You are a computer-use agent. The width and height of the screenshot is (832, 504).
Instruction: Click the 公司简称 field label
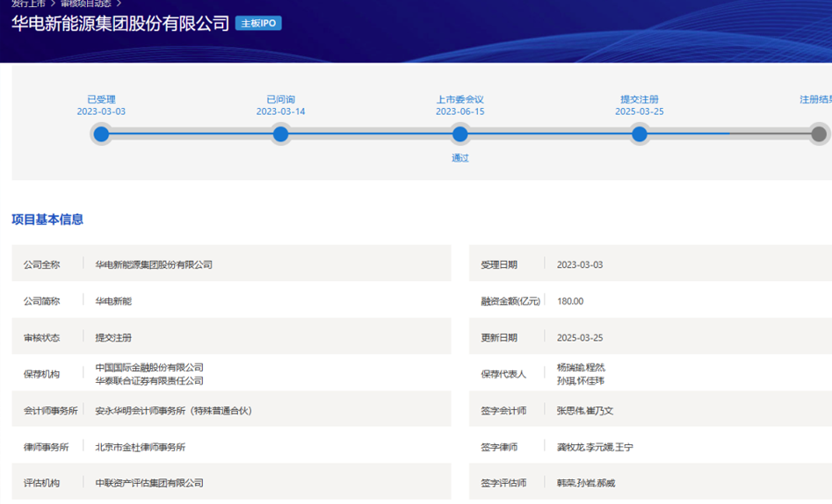point(42,301)
